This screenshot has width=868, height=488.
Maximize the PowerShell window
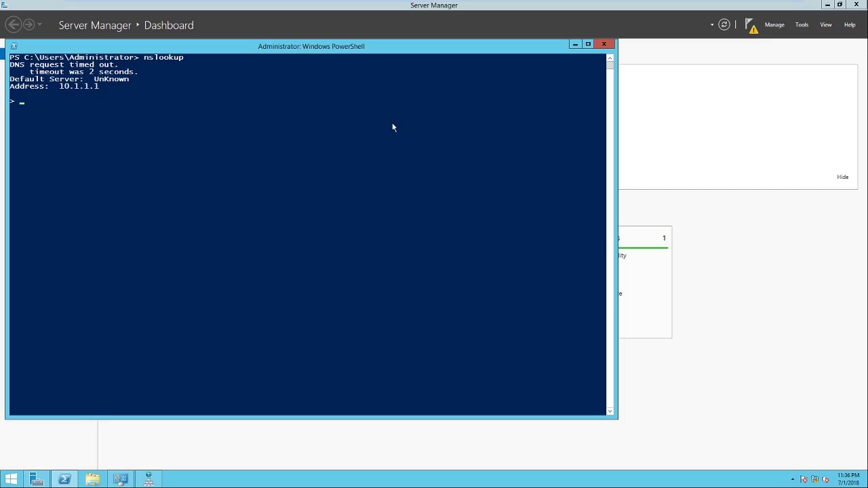coord(588,45)
